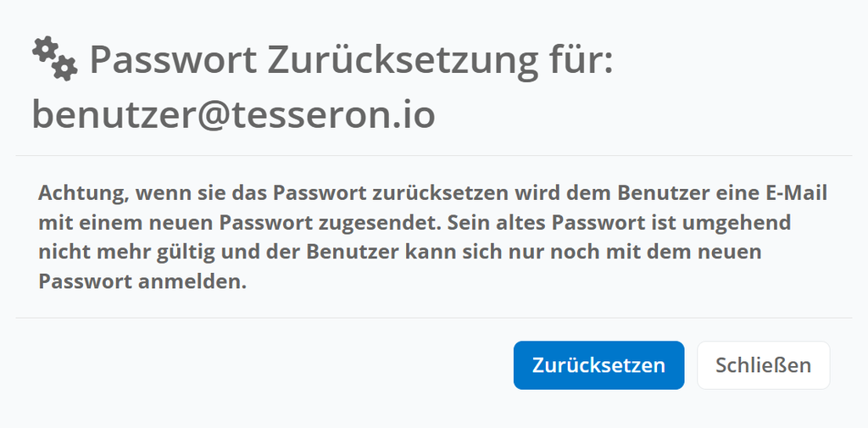Click the smaller lower gear cog
The image size is (868, 428).
66,69
